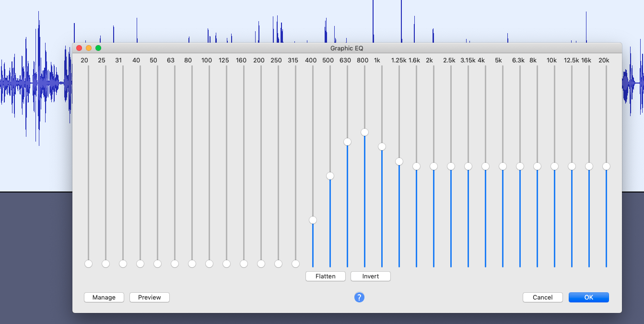Click the 6.3k slider handle
This screenshot has width=644, height=324.
click(520, 166)
